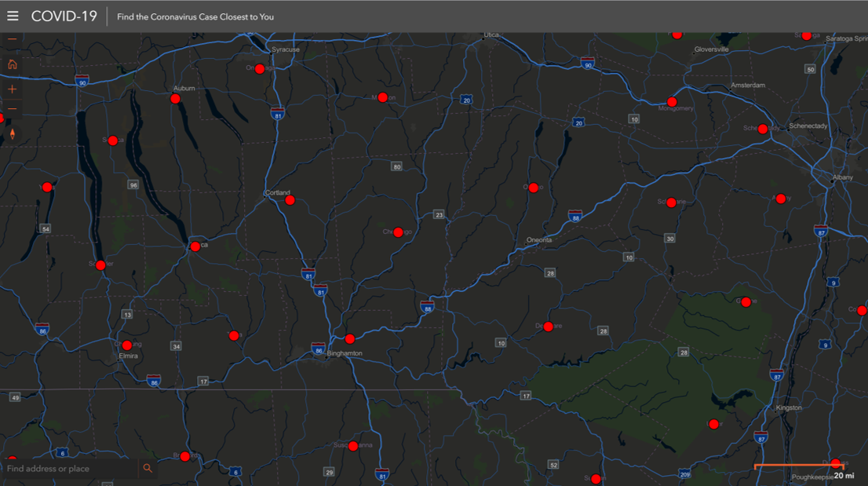This screenshot has width=868, height=486.
Task: Select the Susquehanna case marker
Action: tap(353, 446)
